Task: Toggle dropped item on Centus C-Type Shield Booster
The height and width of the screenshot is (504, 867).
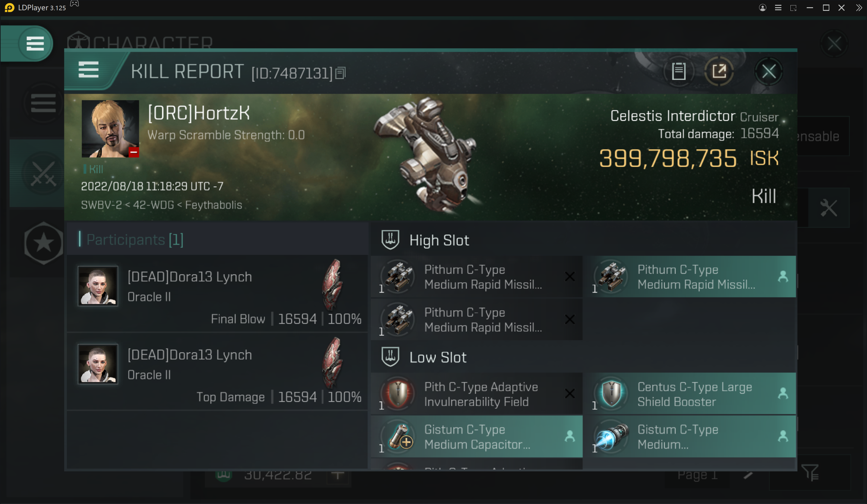Action: tap(783, 394)
